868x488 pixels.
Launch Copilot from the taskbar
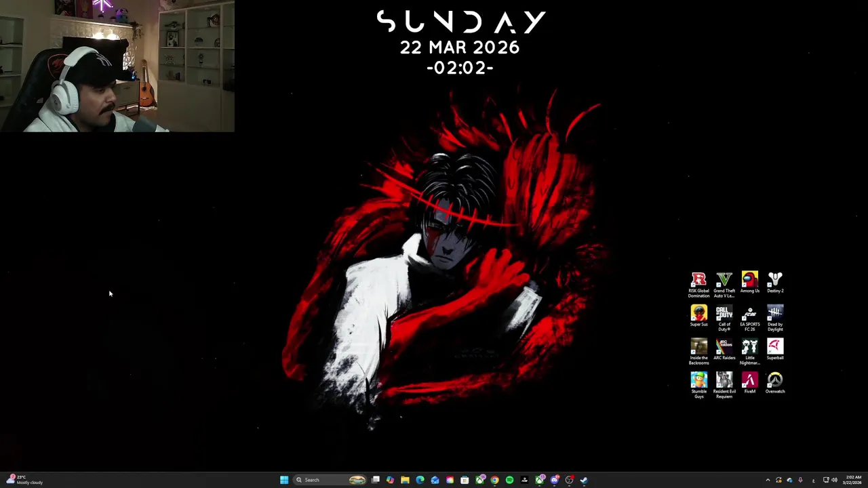pos(390,480)
